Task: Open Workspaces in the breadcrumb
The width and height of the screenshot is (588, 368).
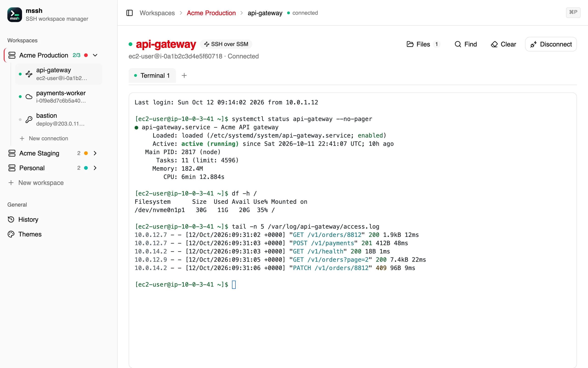Action: (x=157, y=13)
